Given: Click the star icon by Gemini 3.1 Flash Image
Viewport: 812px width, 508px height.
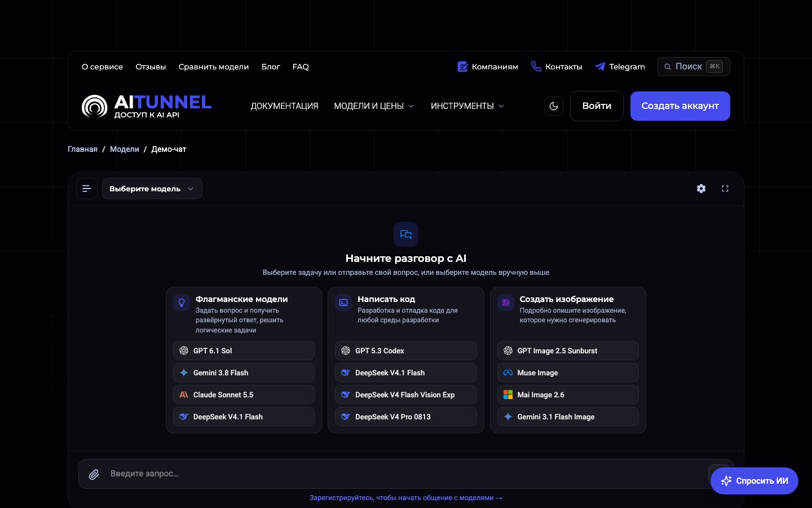Looking at the screenshot, I should pos(508,417).
